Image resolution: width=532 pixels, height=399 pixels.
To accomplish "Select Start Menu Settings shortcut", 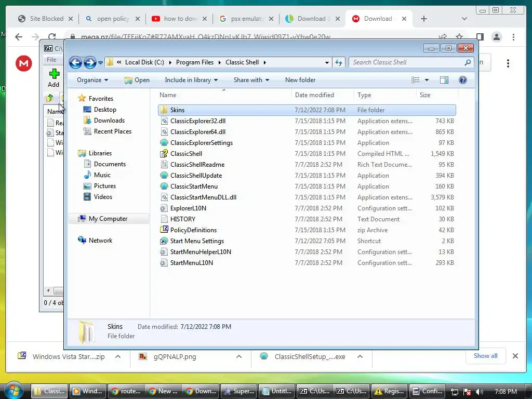I will 307,241.
